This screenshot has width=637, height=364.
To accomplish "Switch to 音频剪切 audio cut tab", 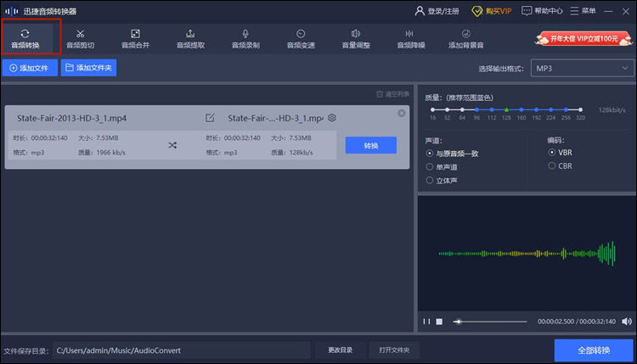I will [x=81, y=38].
